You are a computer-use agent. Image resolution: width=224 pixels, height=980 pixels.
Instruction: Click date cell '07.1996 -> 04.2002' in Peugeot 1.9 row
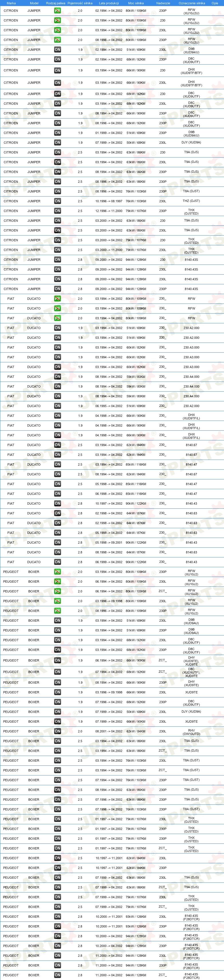[x=109, y=702]
